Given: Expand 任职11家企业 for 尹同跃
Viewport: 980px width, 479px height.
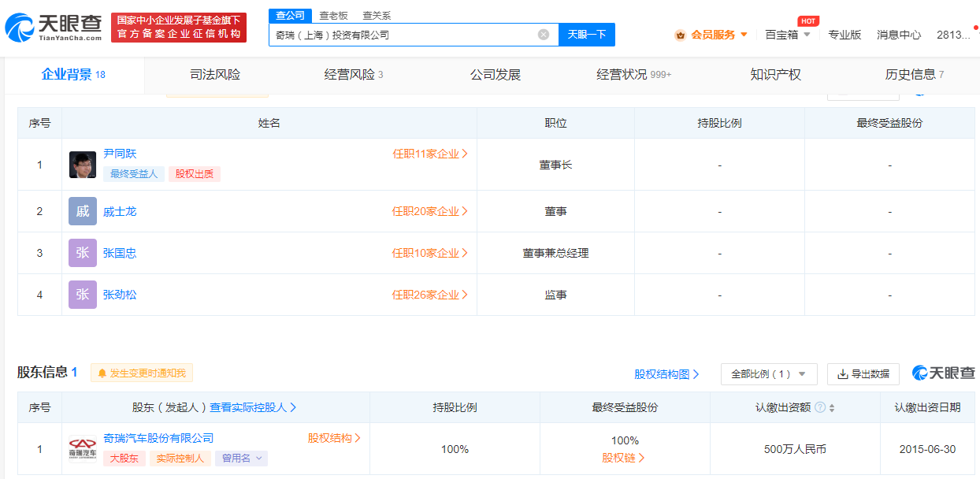Looking at the screenshot, I should pyautogui.click(x=430, y=154).
